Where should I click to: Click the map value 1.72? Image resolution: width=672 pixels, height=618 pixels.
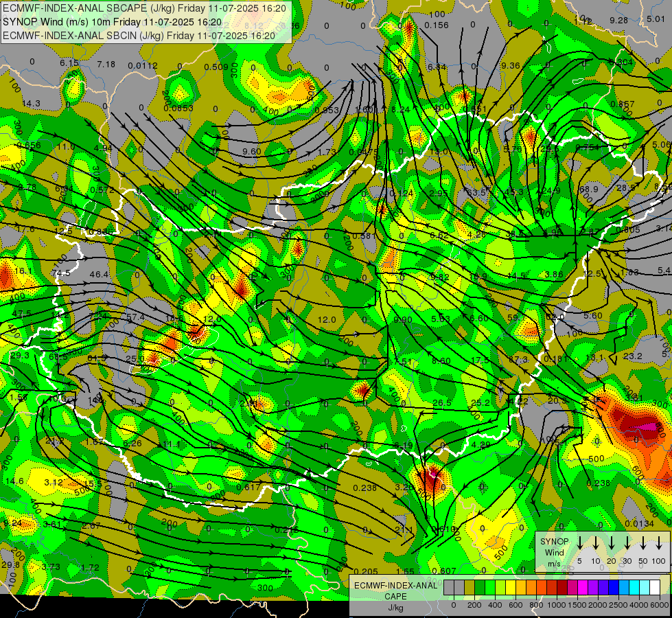(90, 567)
